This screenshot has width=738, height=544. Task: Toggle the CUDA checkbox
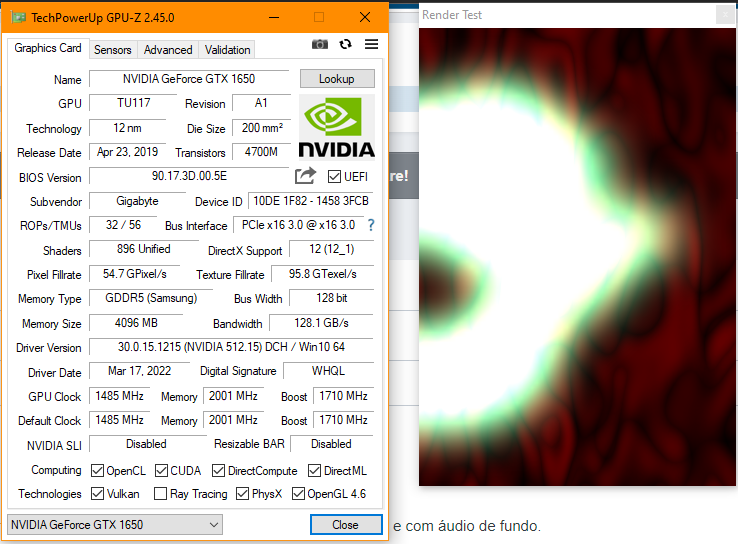[161, 471]
